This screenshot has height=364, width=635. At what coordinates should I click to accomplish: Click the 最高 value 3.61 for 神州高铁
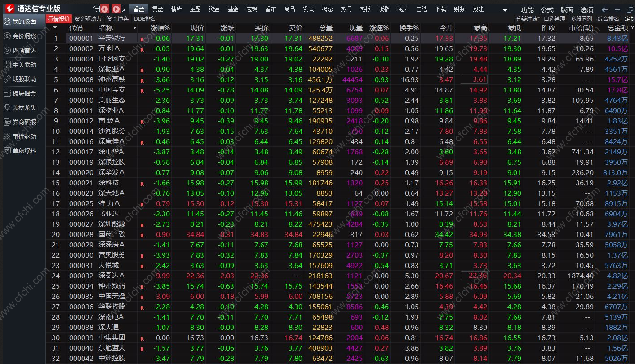point(474,80)
